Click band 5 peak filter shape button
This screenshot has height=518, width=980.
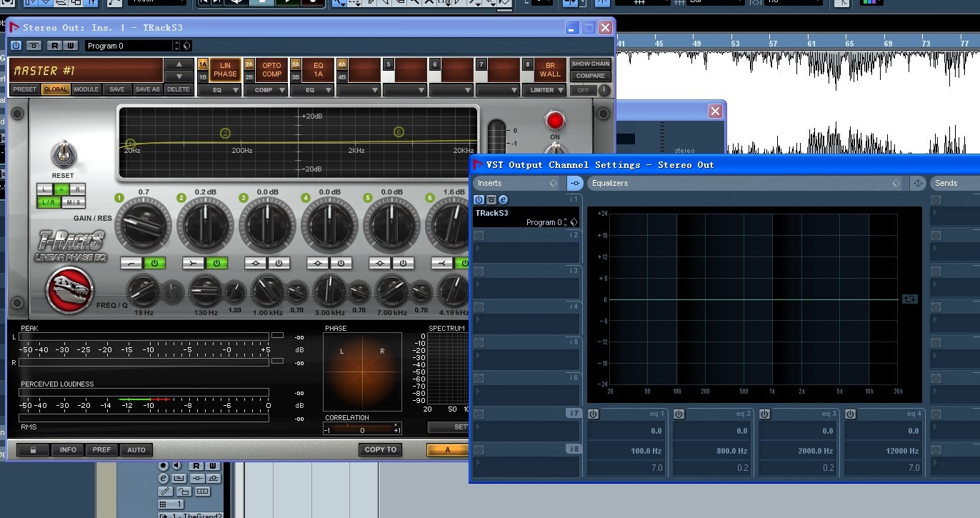tap(380, 263)
